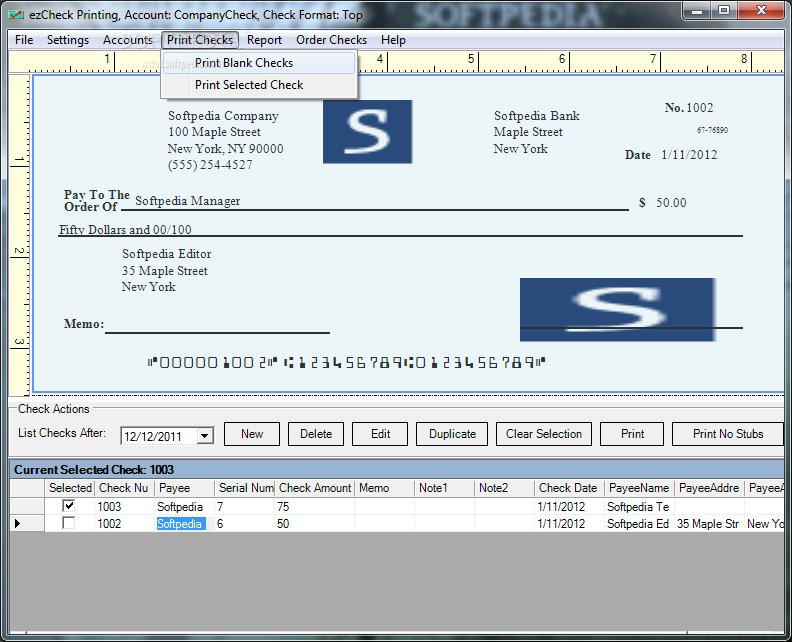The width and height of the screenshot is (792, 642).
Task: Choose Print Blank Checks
Action: [259, 63]
